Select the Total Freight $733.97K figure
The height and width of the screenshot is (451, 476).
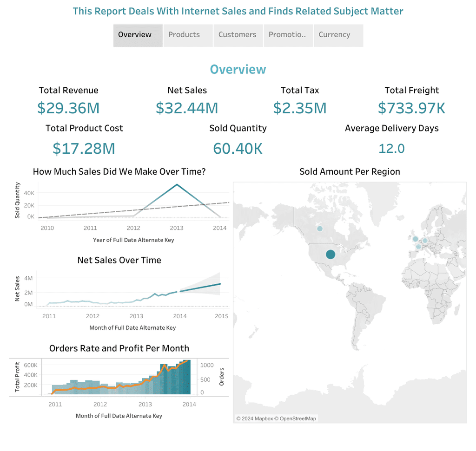click(412, 108)
